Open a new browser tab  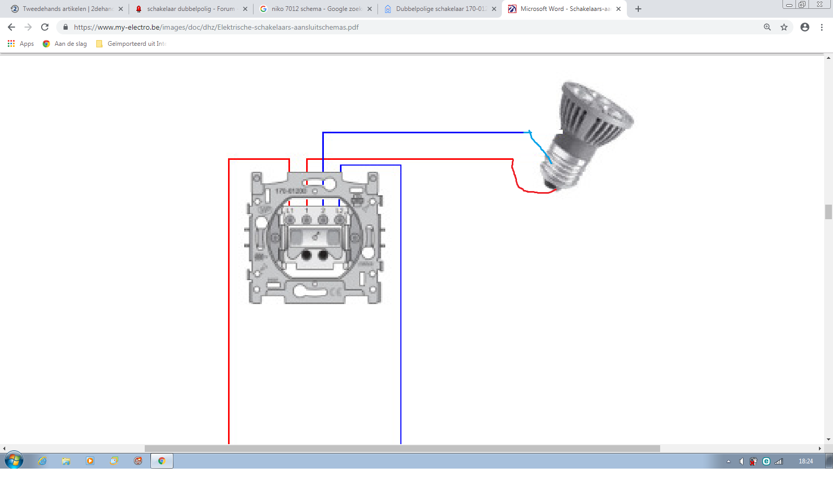click(x=638, y=9)
